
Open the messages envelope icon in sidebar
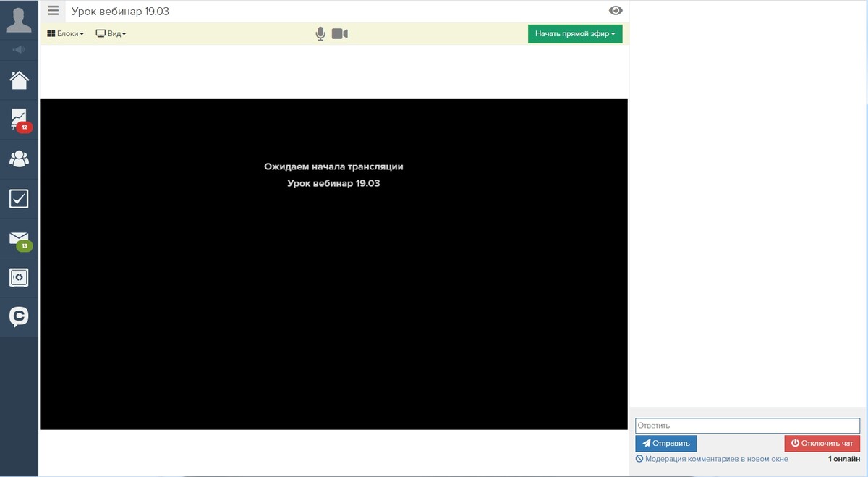pos(19,240)
